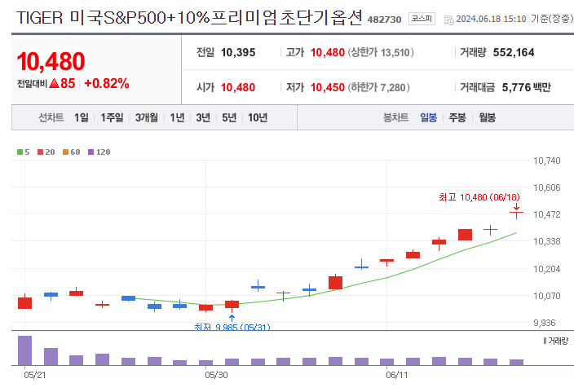Select the 월봉 candle chart

point(488,117)
